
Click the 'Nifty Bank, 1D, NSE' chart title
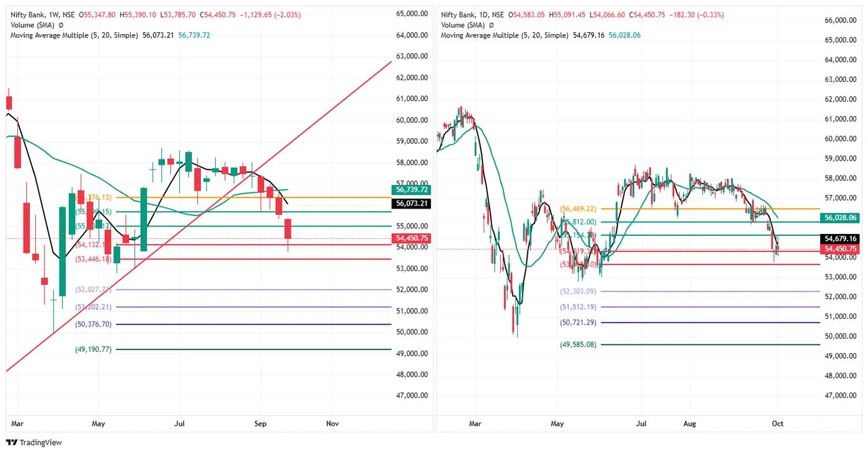coord(472,15)
